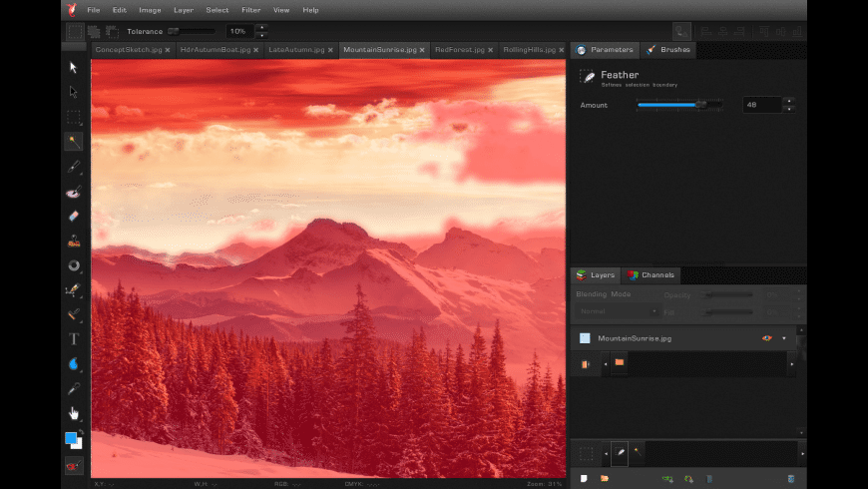Click the Tolerance 10% input field

pos(239,31)
